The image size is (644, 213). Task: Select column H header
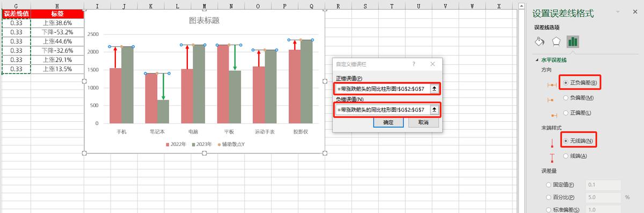pyautogui.click(x=57, y=6)
